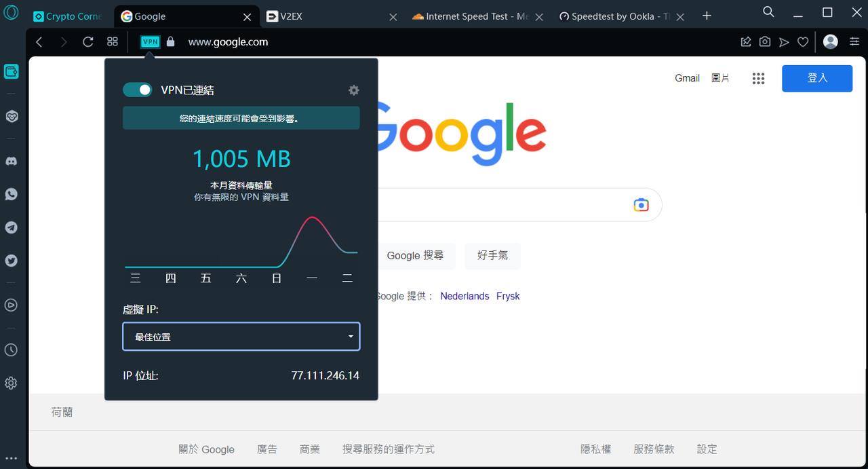Search open tabs with magnifier icon

pyautogui.click(x=768, y=12)
